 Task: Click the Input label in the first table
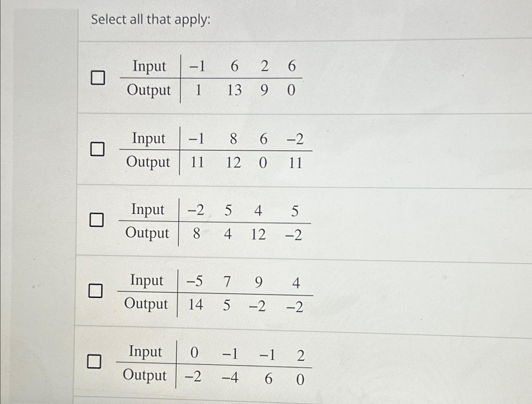click(x=151, y=66)
